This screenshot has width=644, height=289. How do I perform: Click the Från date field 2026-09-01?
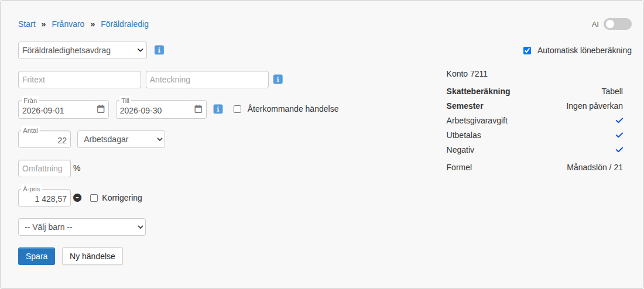click(x=64, y=109)
